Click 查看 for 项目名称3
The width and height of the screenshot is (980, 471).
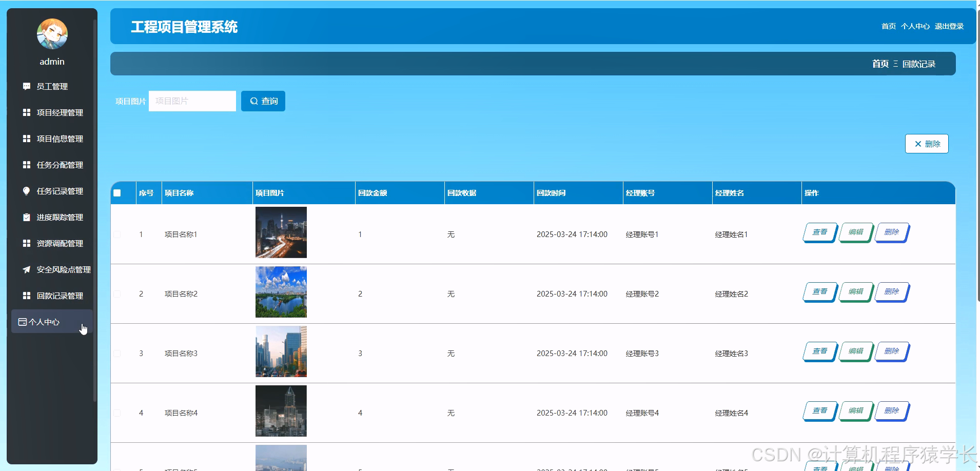coord(820,351)
